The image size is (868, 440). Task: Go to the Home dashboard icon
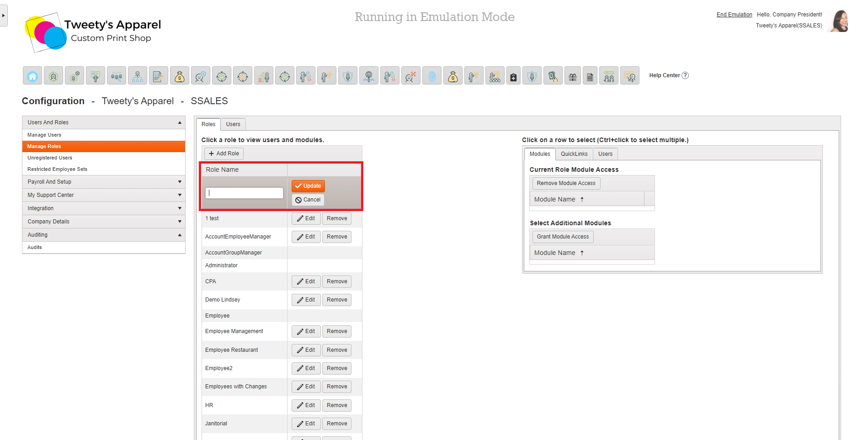click(x=32, y=76)
